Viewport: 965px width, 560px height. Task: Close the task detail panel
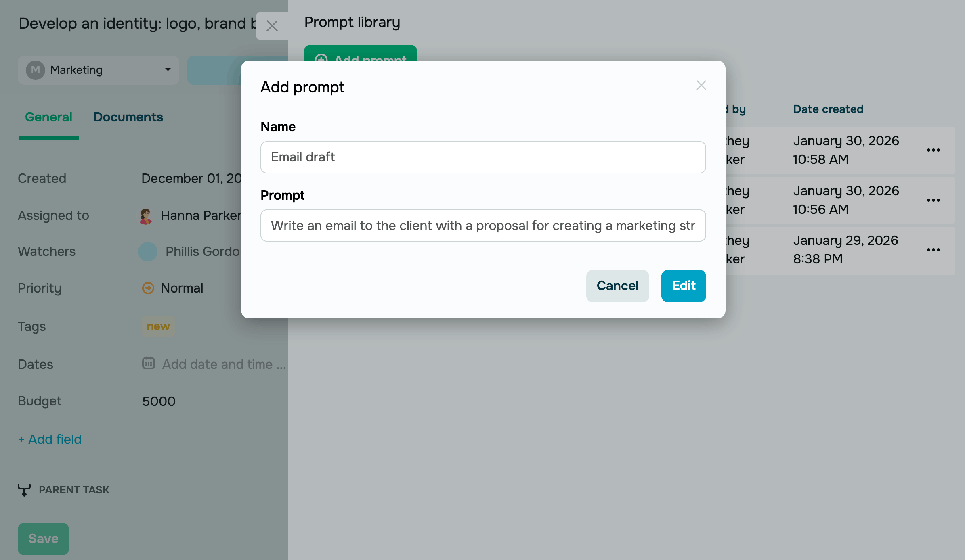pos(272,26)
